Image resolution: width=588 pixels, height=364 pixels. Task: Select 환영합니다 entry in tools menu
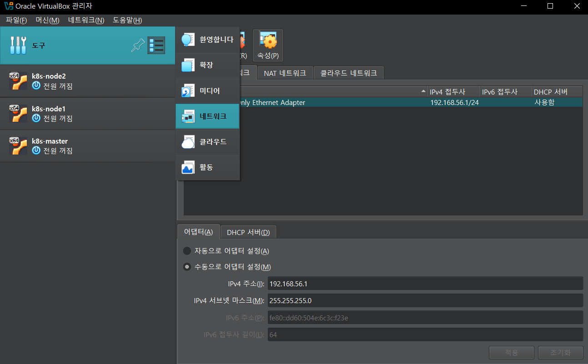click(208, 40)
